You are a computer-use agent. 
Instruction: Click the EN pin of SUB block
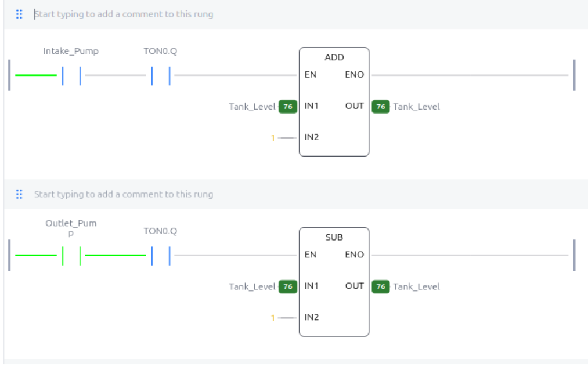pyautogui.click(x=311, y=255)
